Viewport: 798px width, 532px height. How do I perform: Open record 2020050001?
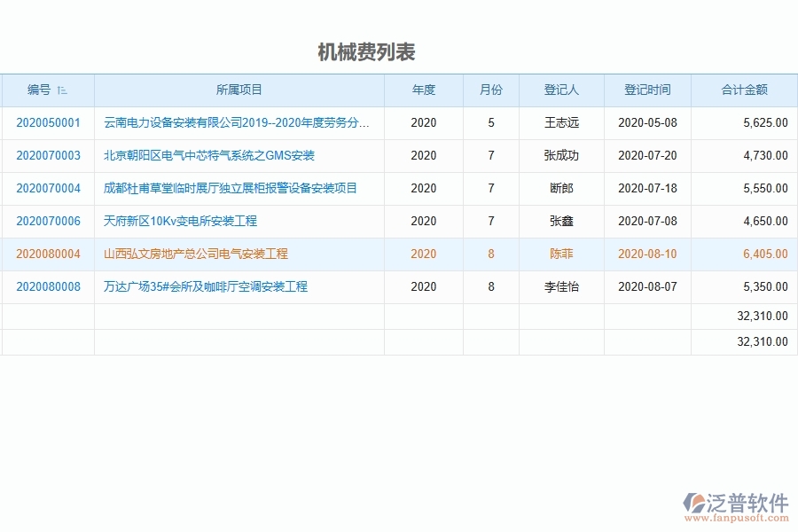point(49,123)
